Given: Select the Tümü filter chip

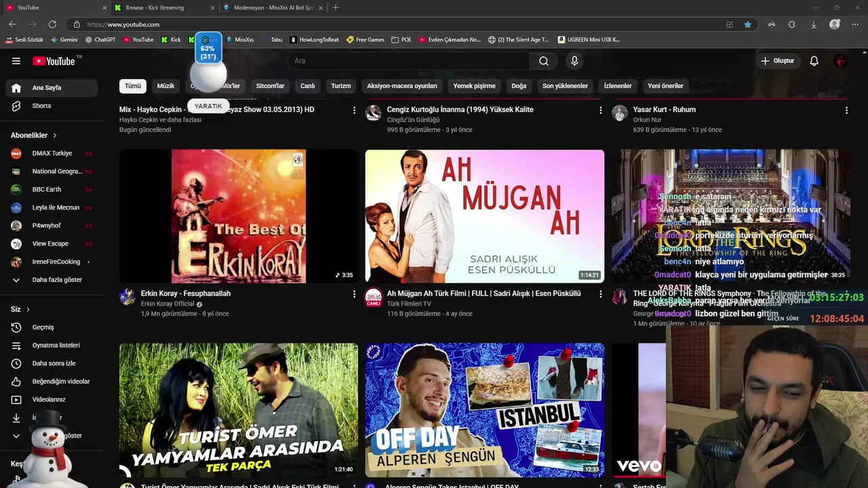Looking at the screenshot, I should [133, 86].
